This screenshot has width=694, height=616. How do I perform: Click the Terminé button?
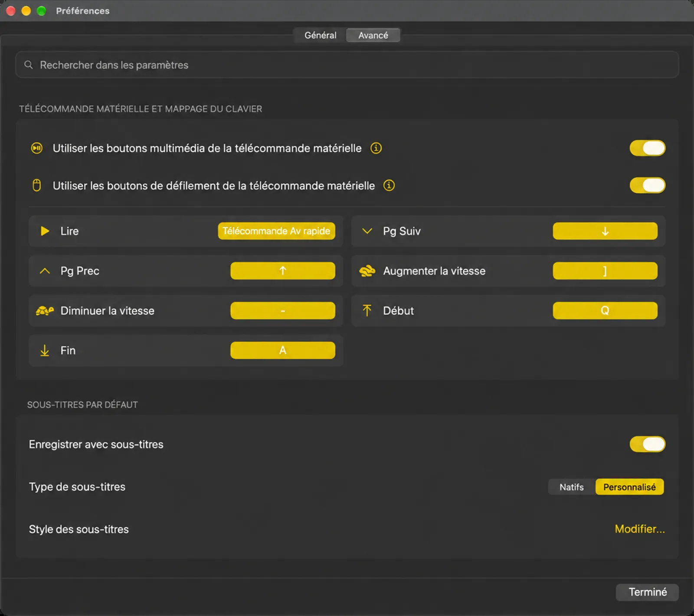(x=648, y=592)
